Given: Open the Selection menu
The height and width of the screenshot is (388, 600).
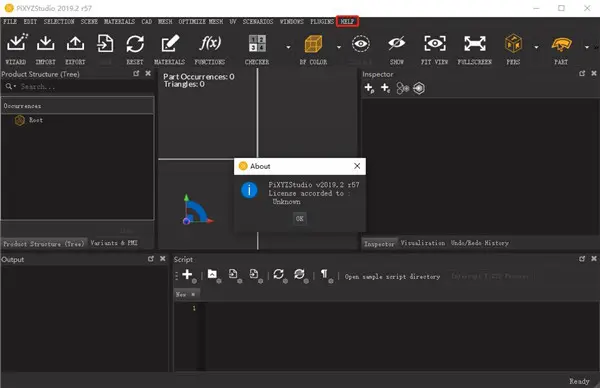Looking at the screenshot, I should coord(59,21).
